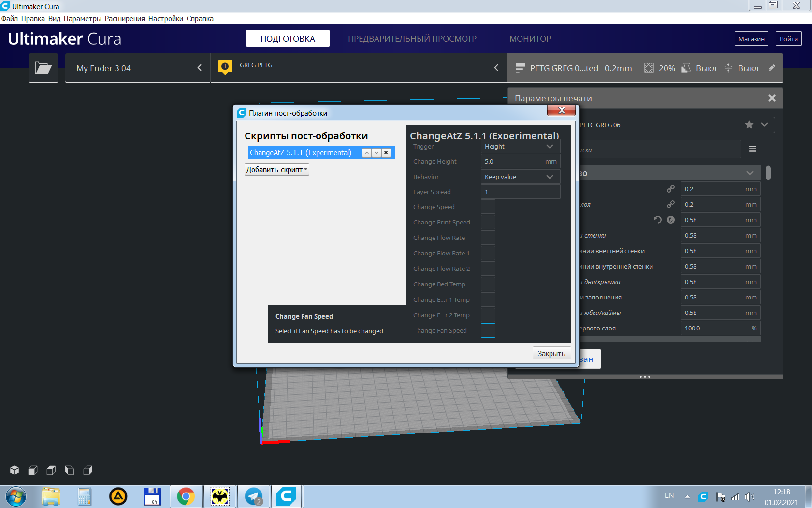Expand the GREG PETG material selector
This screenshot has height=508, width=812.
click(x=359, y=68)
